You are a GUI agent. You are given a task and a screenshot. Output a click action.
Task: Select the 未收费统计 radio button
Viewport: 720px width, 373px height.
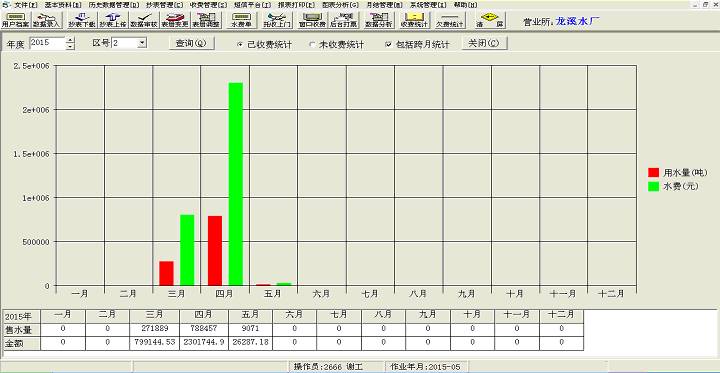(312, 45)
